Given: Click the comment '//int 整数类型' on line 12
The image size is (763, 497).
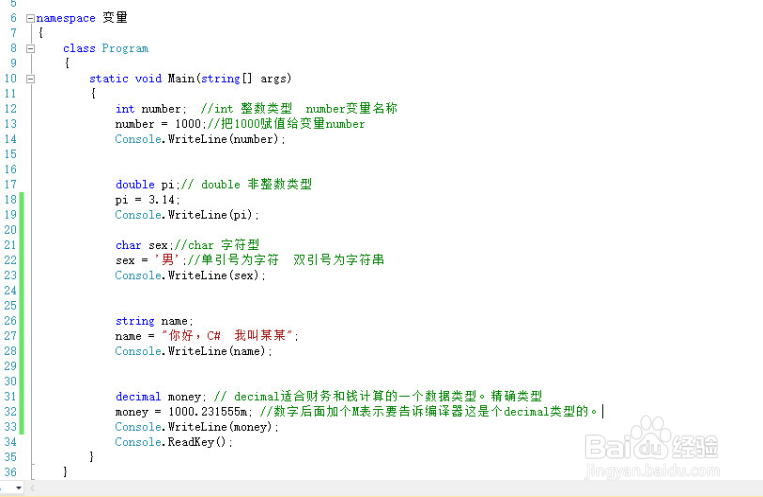Looking at the screenshot, I should [246, 109].
